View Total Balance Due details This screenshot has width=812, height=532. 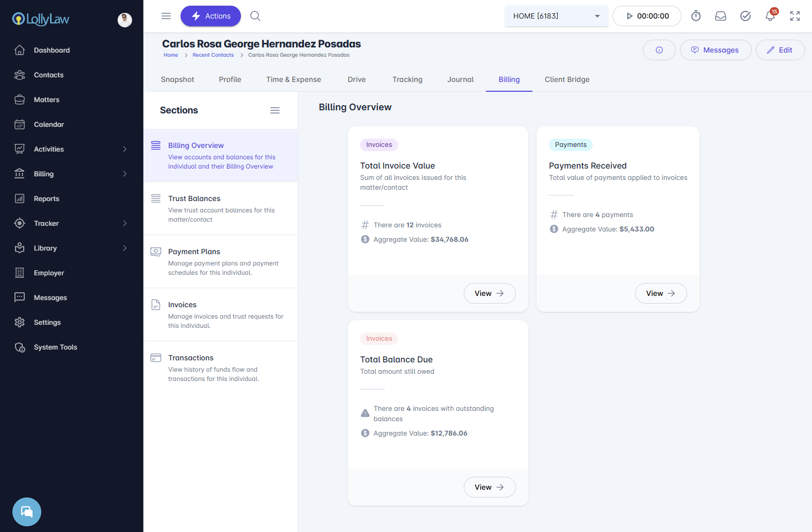click(x=490, y=487)
